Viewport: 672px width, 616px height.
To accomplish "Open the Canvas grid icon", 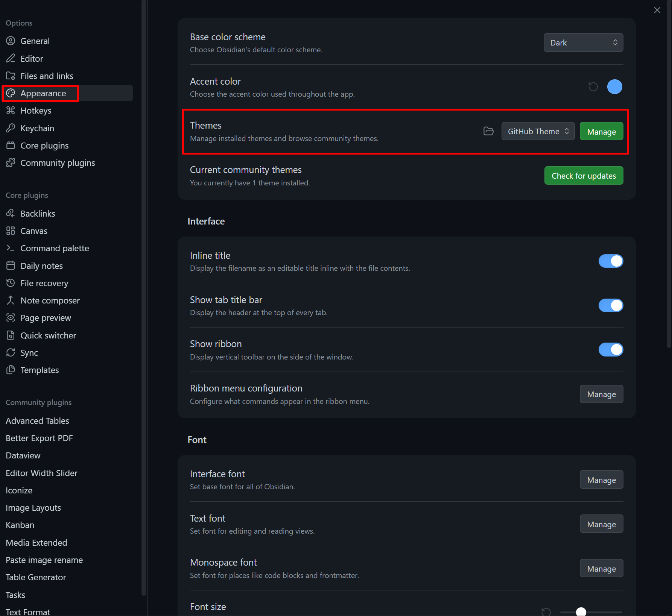I will 11,231.
